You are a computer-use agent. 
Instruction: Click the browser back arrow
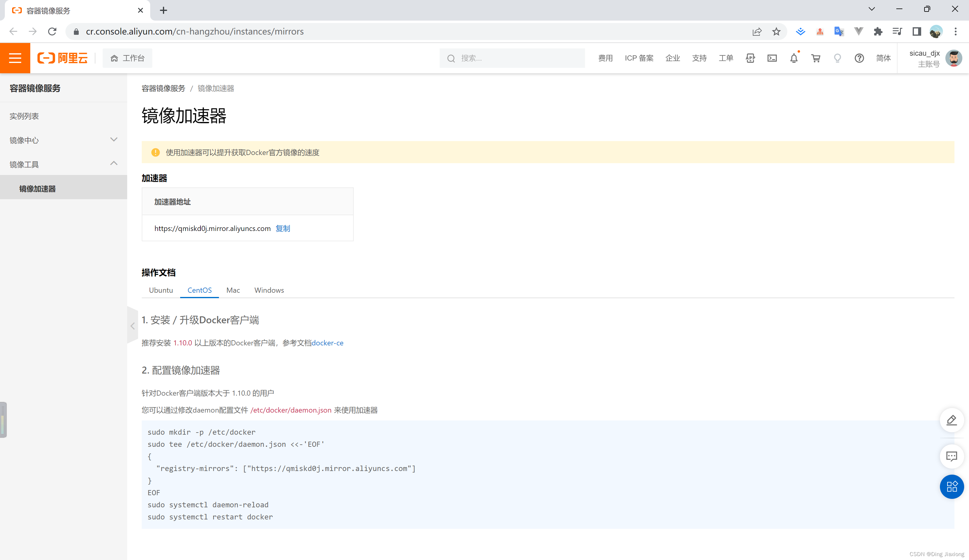[x=13, y=31]
